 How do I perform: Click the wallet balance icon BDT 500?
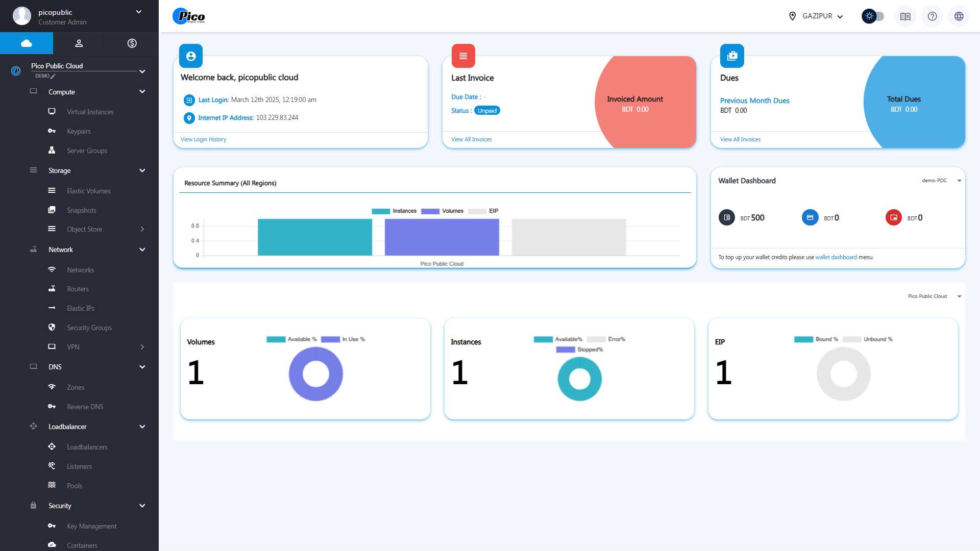click(x=727, y=218)
